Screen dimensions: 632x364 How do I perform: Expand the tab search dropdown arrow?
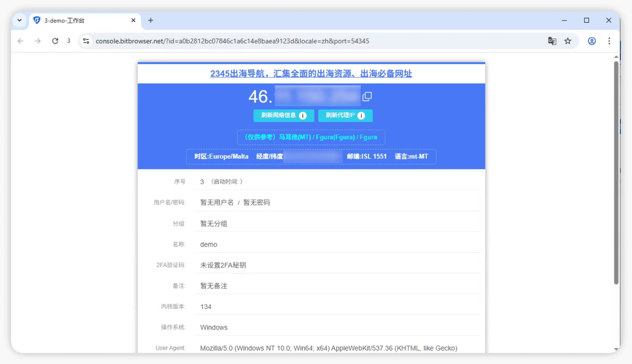[x=19, y=20]
